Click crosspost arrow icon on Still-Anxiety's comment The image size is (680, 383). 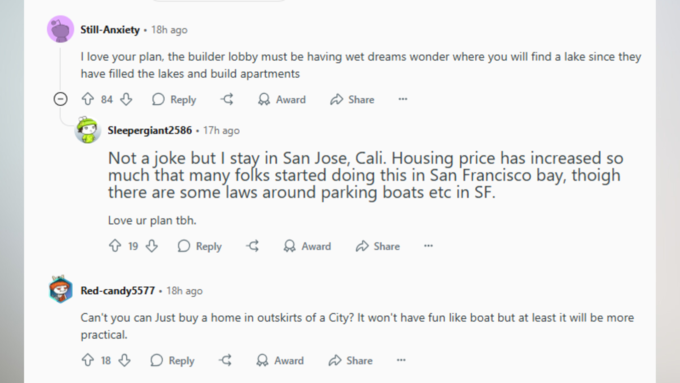click(x=227, y=99)
